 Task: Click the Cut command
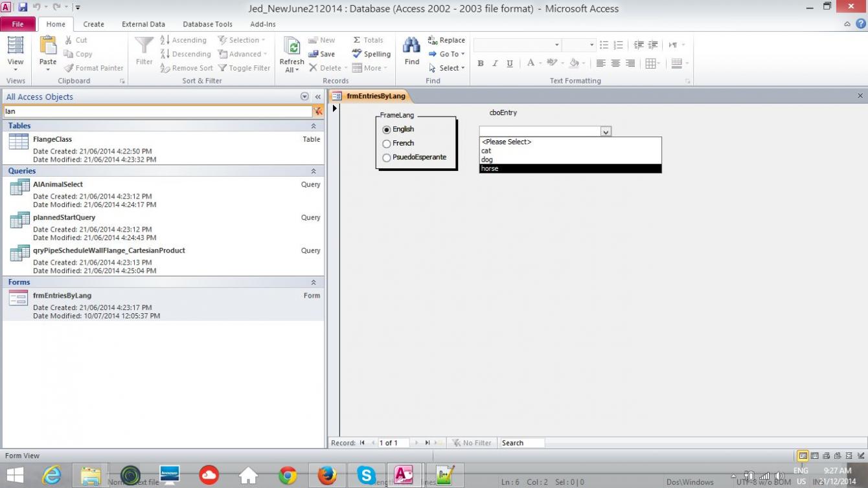click(75, 40)
